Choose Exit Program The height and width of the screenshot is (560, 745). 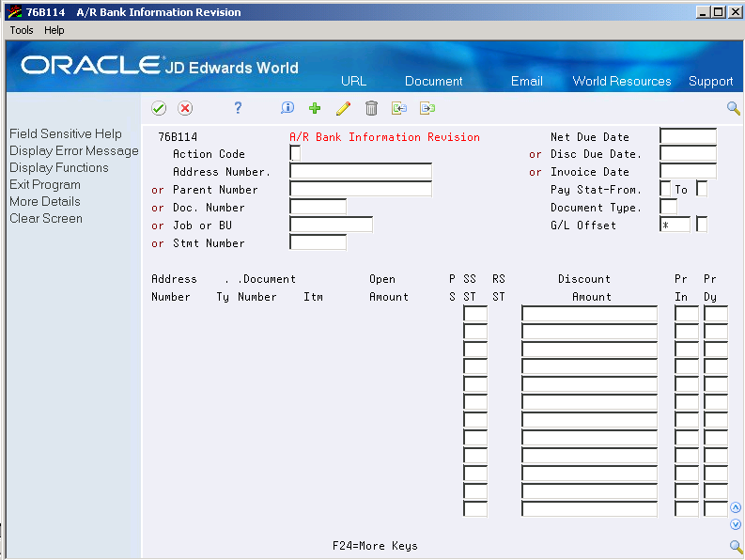tap(45, 185)
